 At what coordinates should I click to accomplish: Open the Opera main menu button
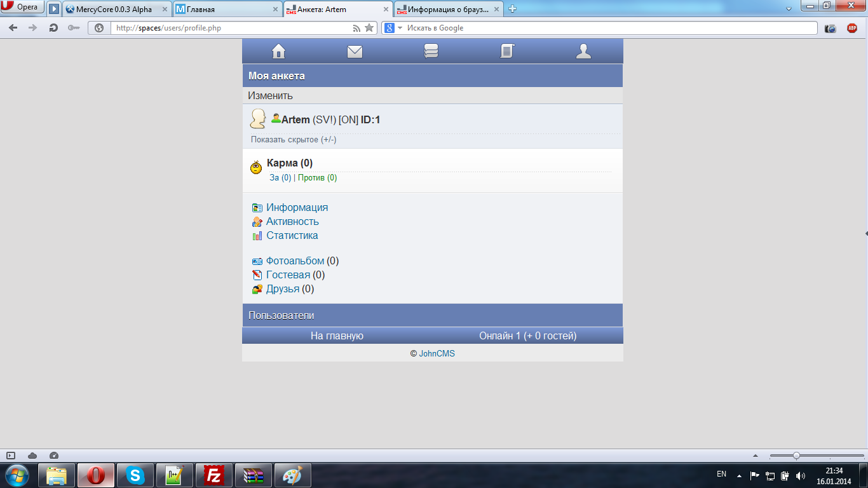(23, 8)
